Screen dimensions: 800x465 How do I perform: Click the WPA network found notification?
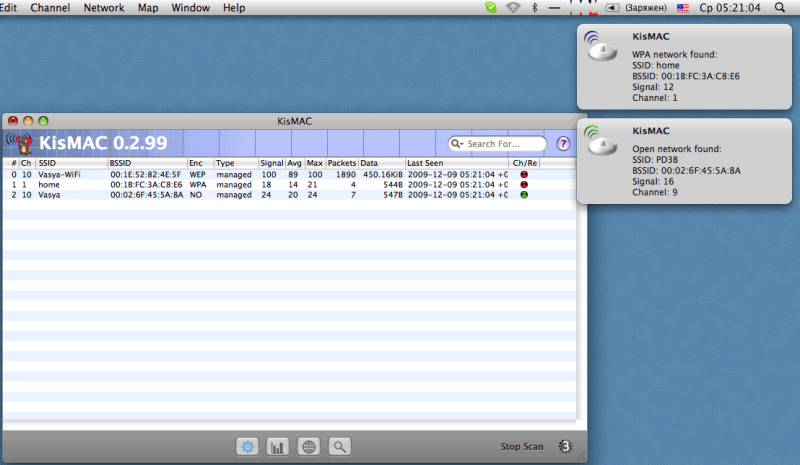[x=684, y=67]
